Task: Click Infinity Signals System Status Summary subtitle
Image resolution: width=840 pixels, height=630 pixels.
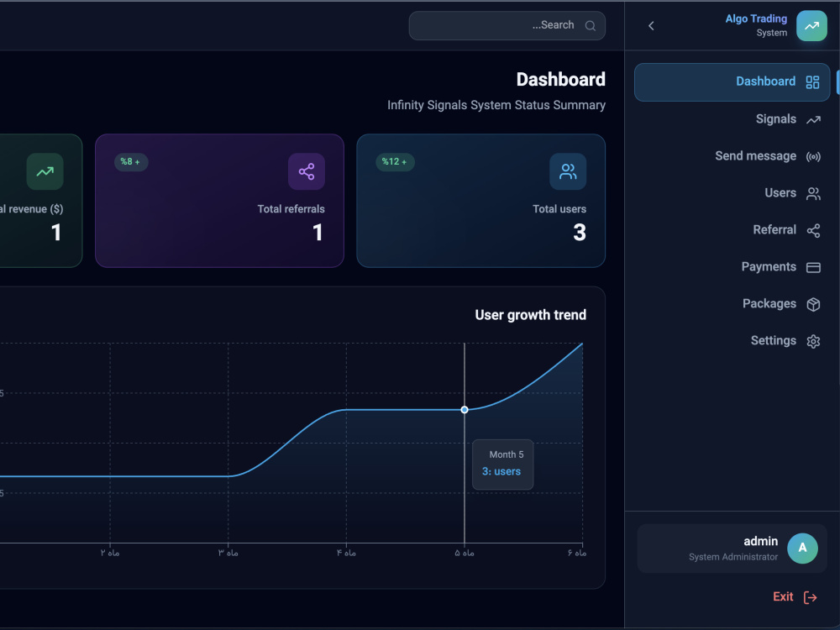Action: coord(496,105)
